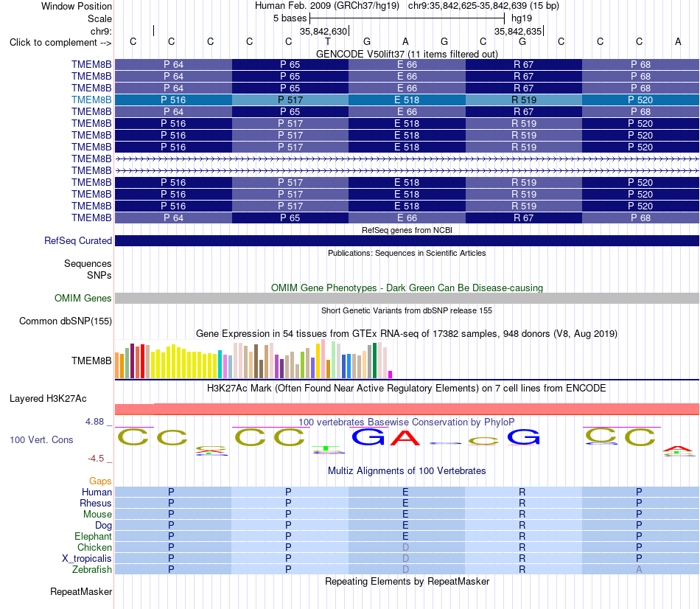
Task: Click the pink H3K27Ac signal bar
Action: 407,409
